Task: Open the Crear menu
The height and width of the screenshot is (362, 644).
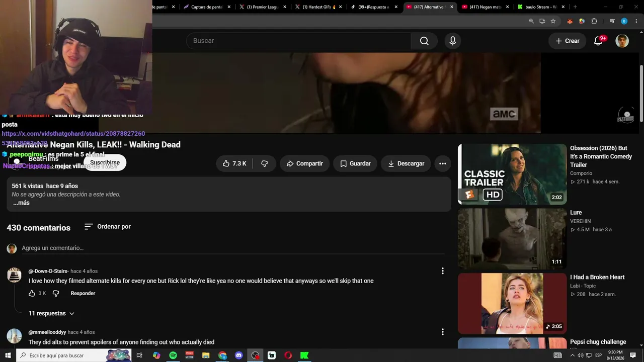Action: (568, 41)
